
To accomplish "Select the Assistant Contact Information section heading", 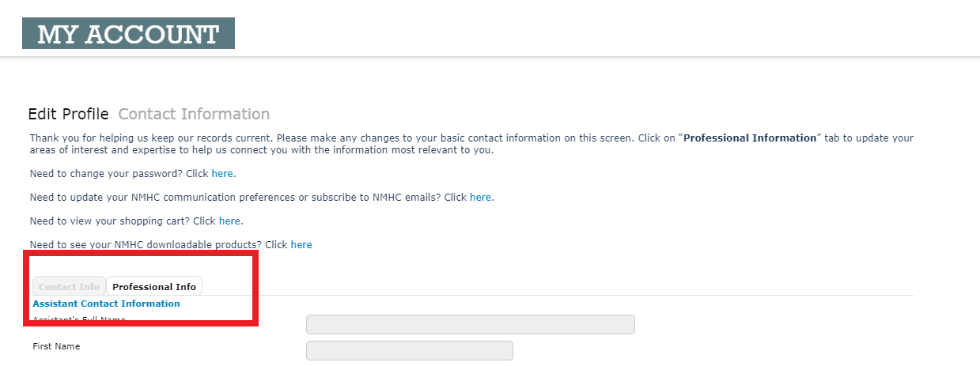I will tap(106, 304).
